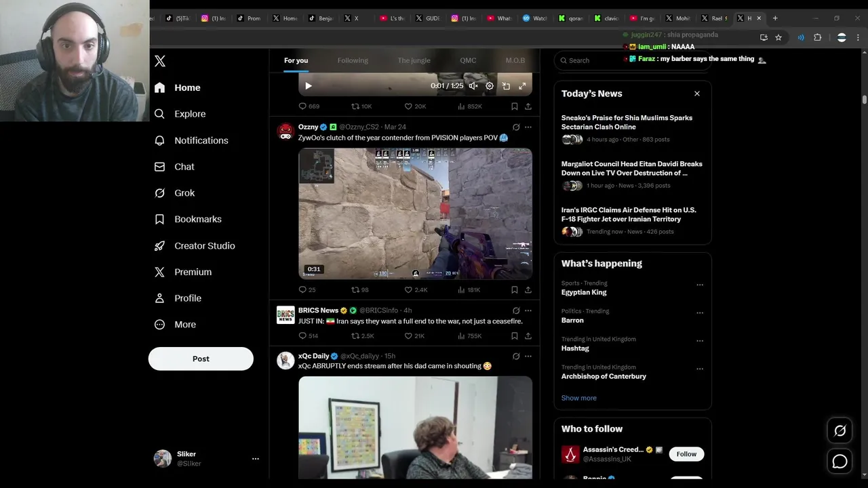
Task: Select the For you tab
Action: tap(296, 60)
